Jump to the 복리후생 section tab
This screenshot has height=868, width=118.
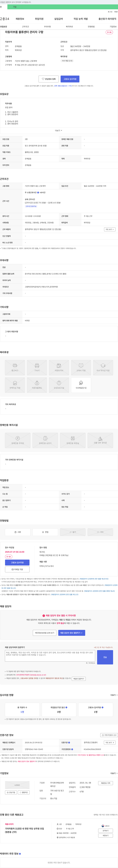[69, 27]
